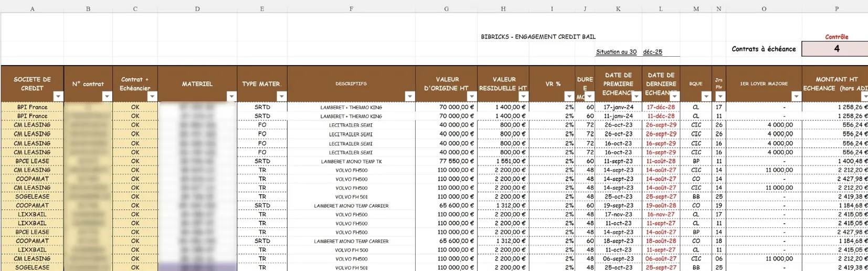The height and width of the screenshot is (271, 868).
Task: Open the 1ER LOYER MAJORE filter dropdown
Action: (x=797, y=97)
